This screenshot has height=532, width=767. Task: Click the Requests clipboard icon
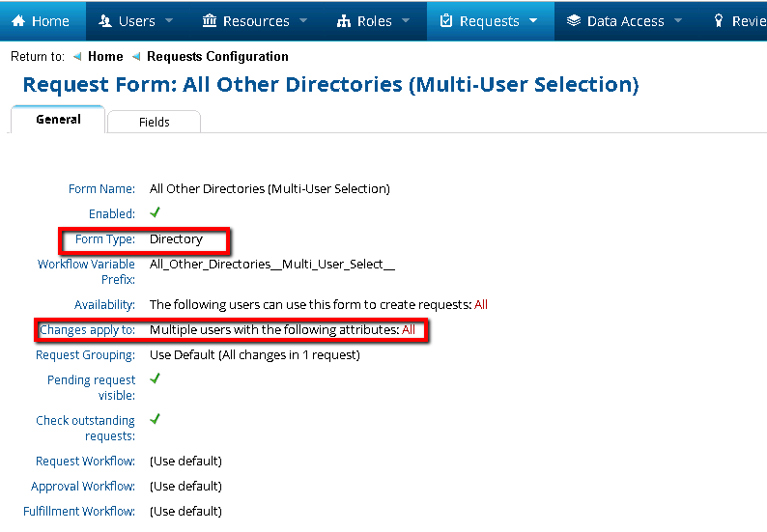[445, 21]
